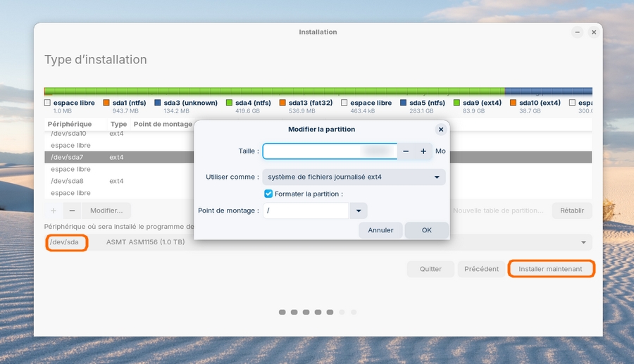Open the Utiliser comme filesystem dropdown
Screen dimensions: 634x364
tap(354, 177)
